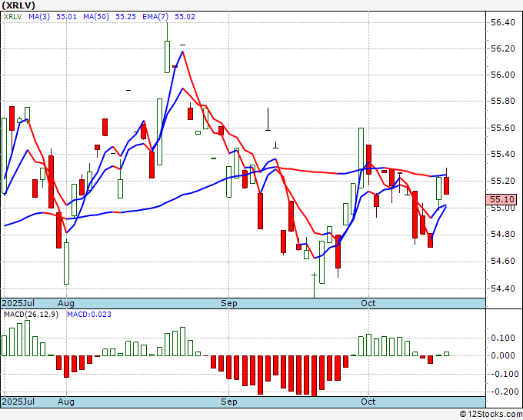Click the MA(50) value 55.25

click(x=125, y=17)
